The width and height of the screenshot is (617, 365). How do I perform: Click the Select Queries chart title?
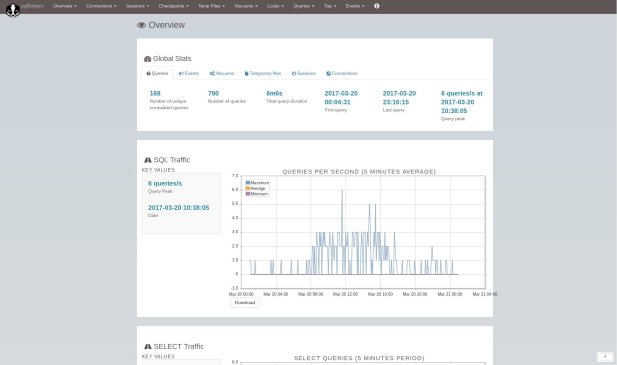click(359, 358)
